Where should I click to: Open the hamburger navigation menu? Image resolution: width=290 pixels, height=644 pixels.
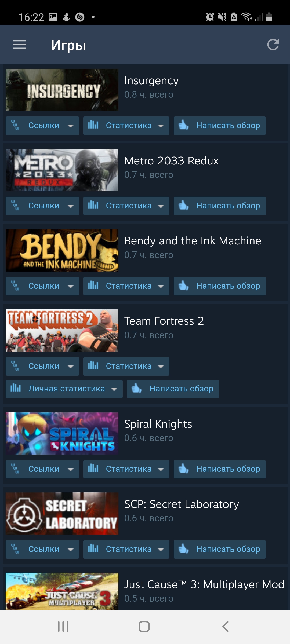click(20, 45)
